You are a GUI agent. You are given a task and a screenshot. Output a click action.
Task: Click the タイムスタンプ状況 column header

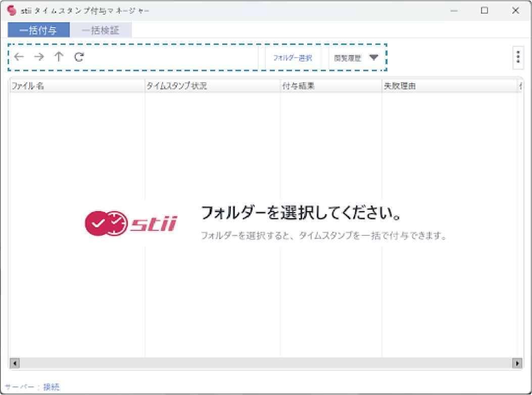pyautogui.click(x=212, y=86)
